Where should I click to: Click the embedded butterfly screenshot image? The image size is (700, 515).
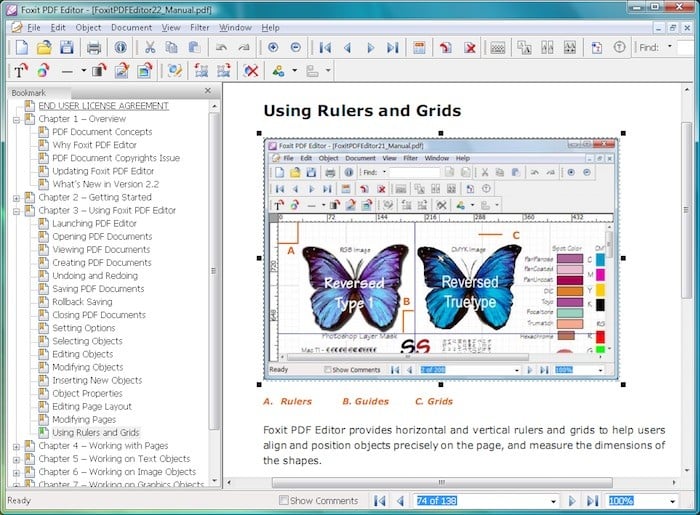(x=441, y=258)
